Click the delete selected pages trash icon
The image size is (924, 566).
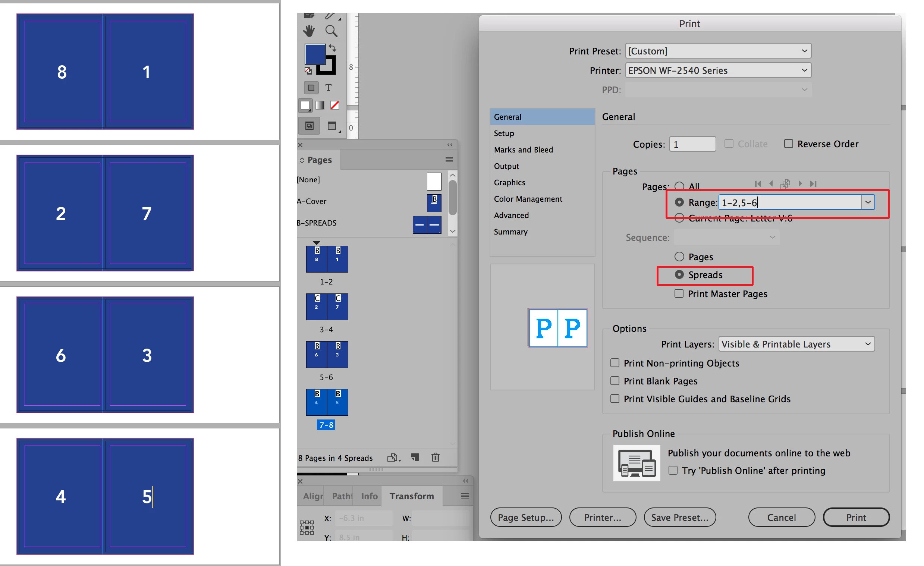(x=436, y=457)
